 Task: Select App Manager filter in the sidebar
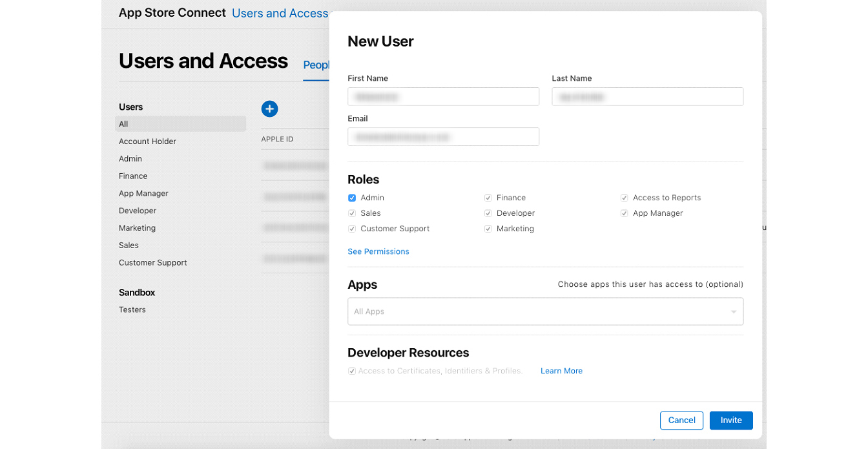(x=143, y=194)
